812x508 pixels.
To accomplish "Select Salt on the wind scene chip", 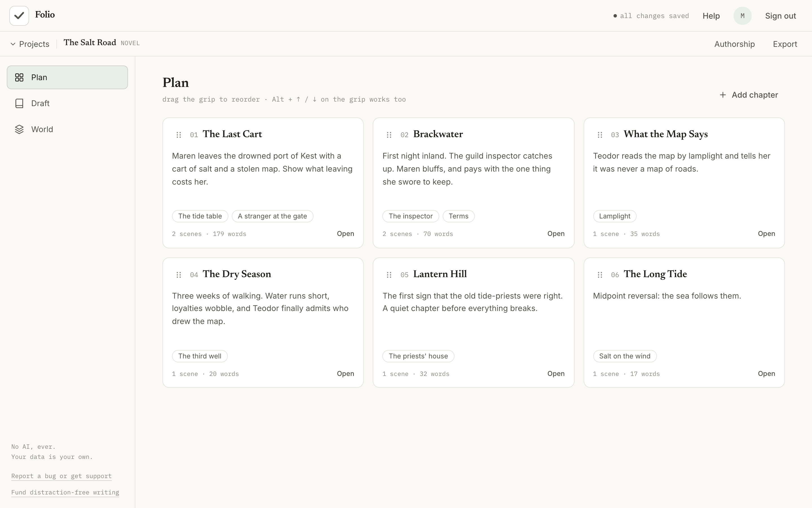I will 625,356.
